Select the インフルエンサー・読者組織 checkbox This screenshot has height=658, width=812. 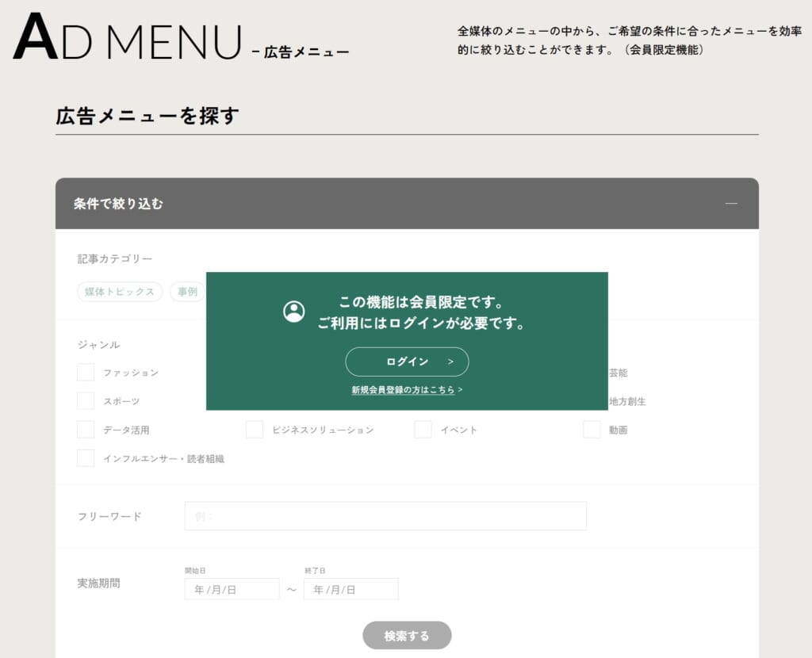pos(86,458)
